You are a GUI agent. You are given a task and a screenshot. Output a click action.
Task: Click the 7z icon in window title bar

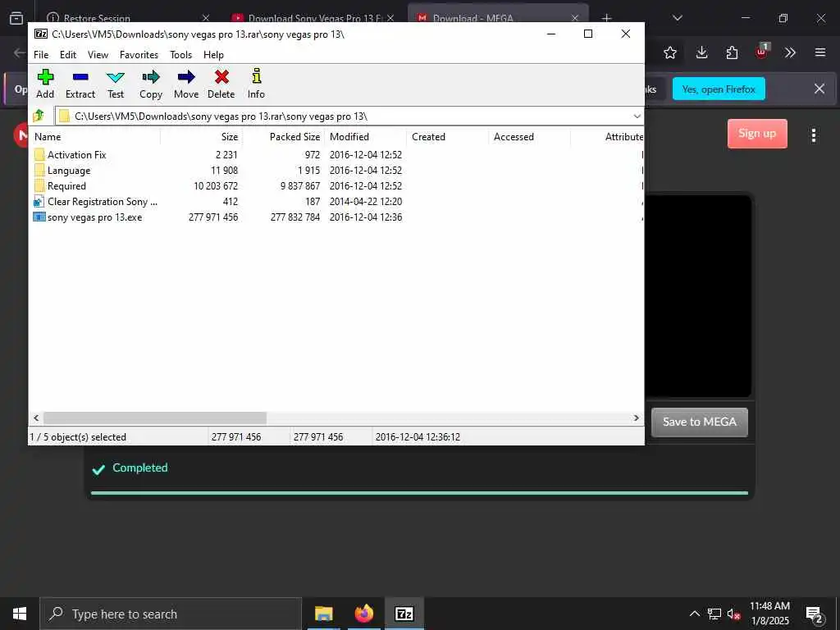(x=41, y=34)
